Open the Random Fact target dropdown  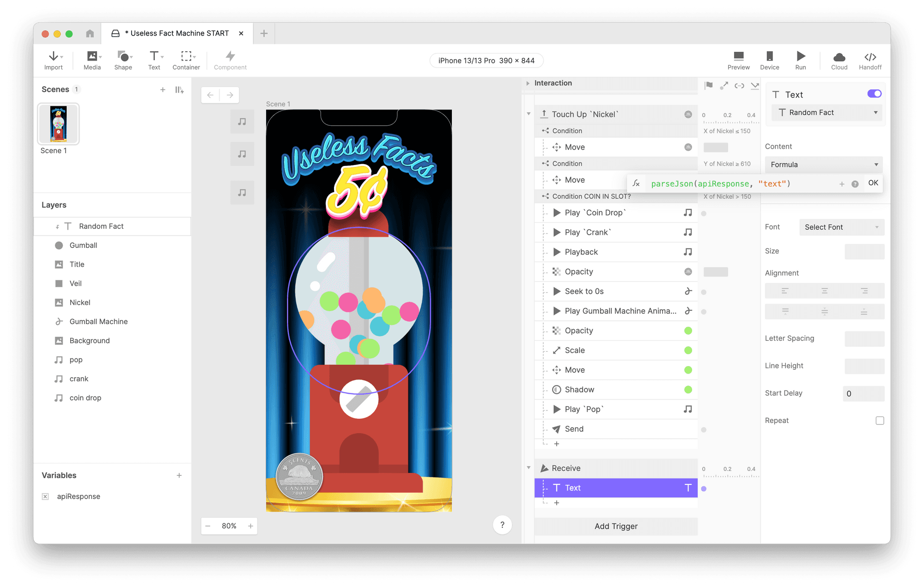[827, 112]
